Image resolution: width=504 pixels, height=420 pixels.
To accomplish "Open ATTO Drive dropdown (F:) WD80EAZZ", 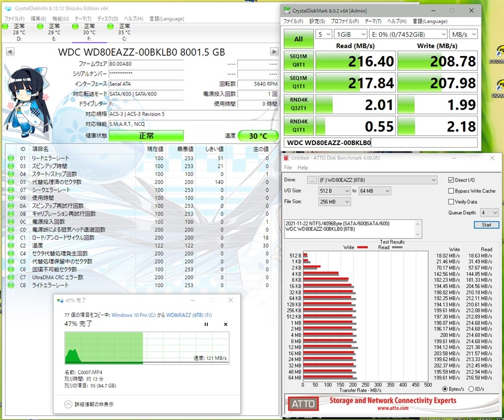I will click(378, 180).
